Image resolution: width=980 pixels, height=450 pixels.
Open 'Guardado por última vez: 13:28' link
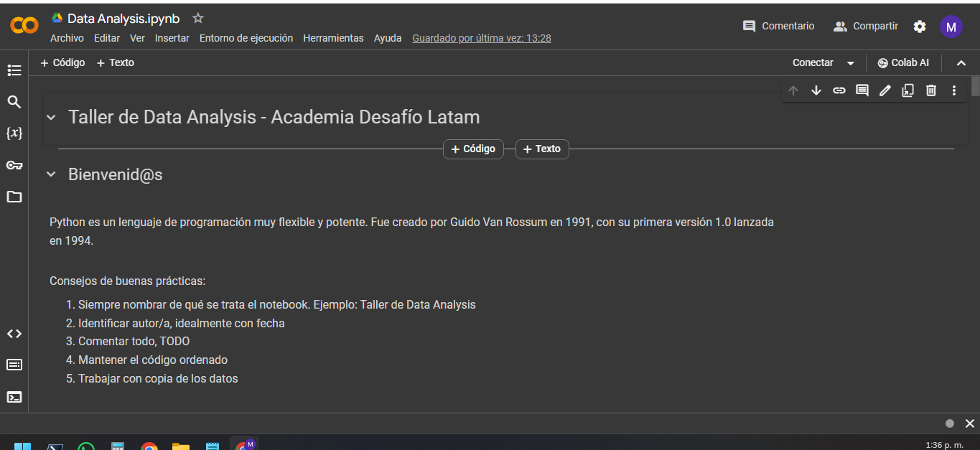point(482,38)
